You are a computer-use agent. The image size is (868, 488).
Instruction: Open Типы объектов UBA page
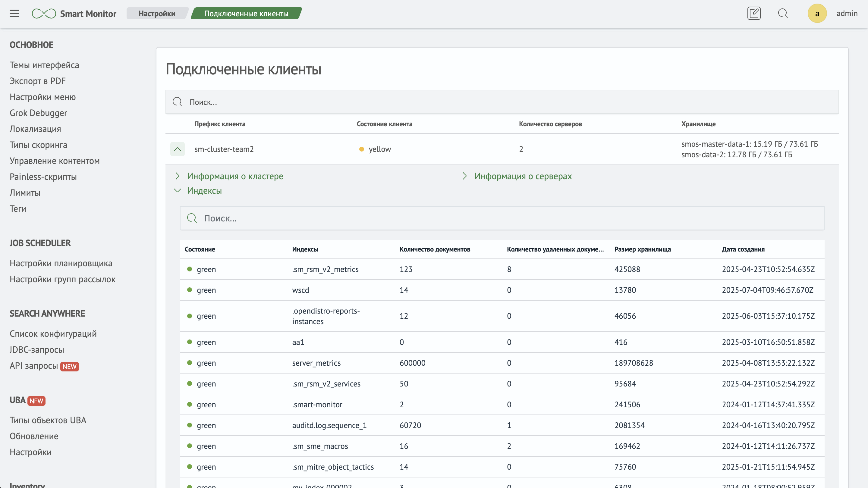click(x=48, y=420)
